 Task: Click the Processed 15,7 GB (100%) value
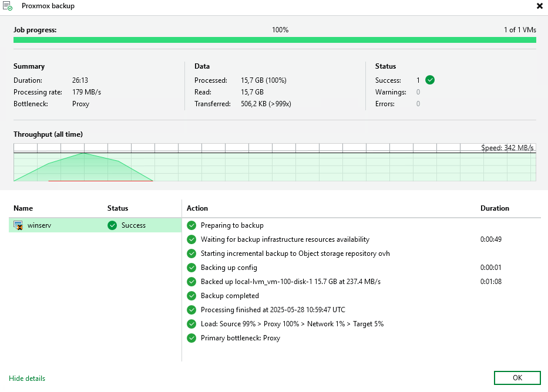coord(264,80)
